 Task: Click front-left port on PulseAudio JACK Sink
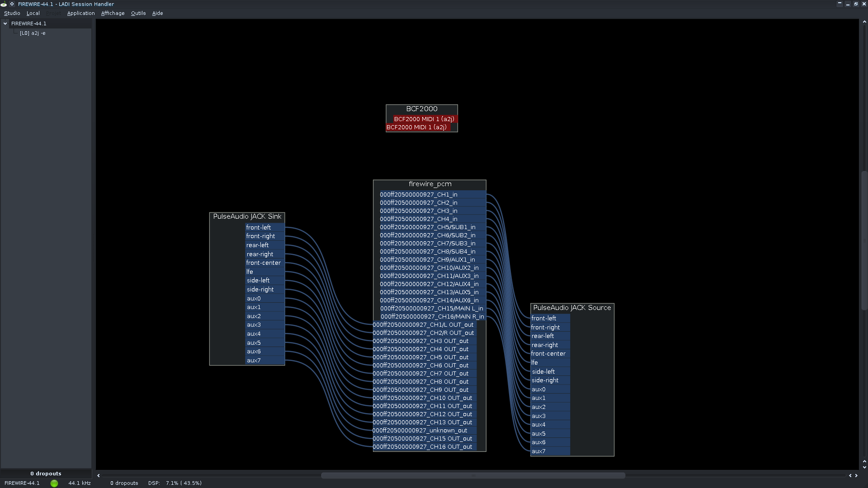pos(264,227)
